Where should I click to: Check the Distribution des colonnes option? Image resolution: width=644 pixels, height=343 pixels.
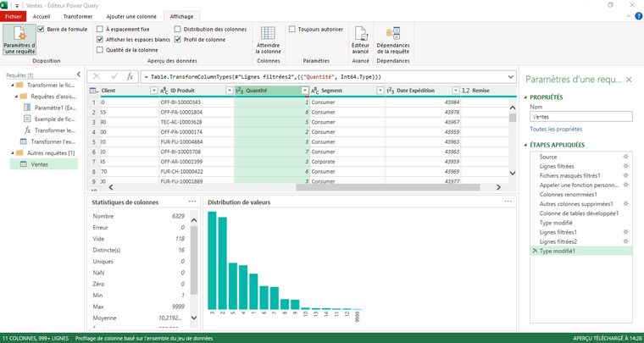pyautogui.click(x=178, y=29)
